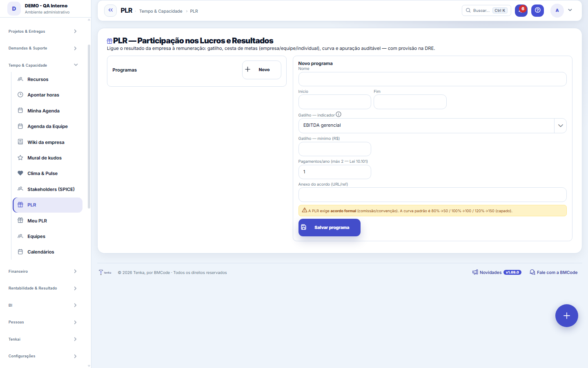Expand Pessoas section
This screenshot has height=368, width=588.
tap(43, 322)
